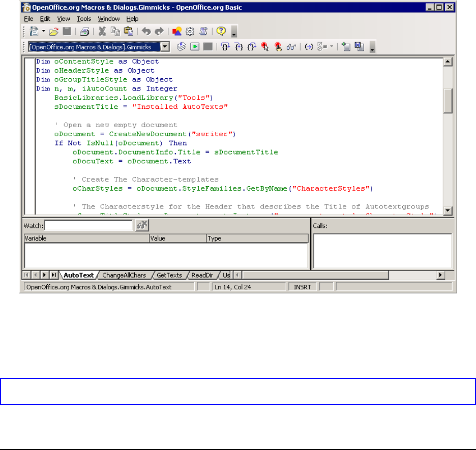The width and height of the screenshot is (476, 450).
Task: Switch to the GetTexts module tab
Action: pyautogui.click(x=169, y=275)
